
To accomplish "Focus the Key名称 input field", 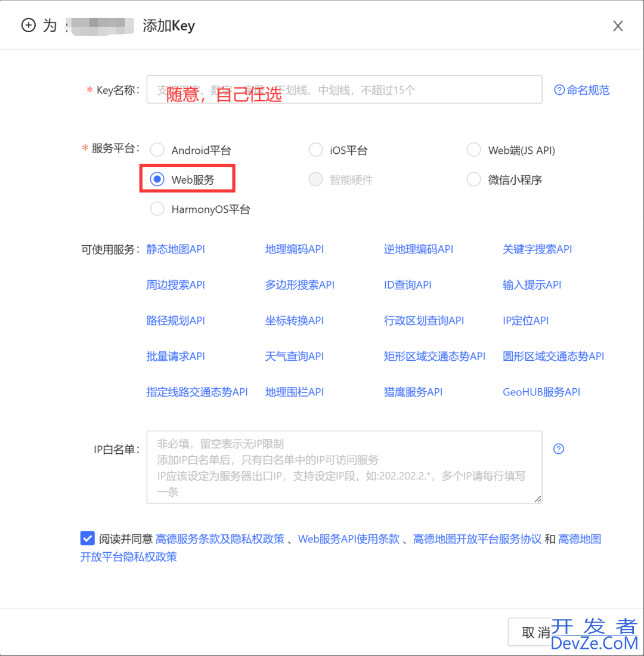I will (x=345, y=89).
